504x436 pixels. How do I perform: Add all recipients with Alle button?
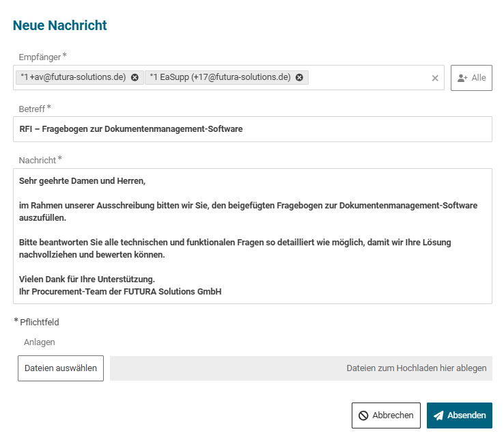471,78
